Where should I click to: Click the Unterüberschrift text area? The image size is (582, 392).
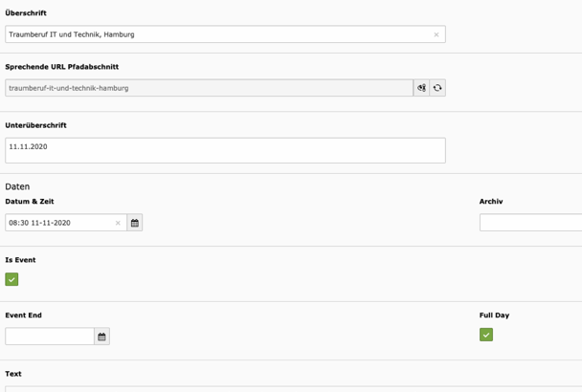(x=225, y=150)
